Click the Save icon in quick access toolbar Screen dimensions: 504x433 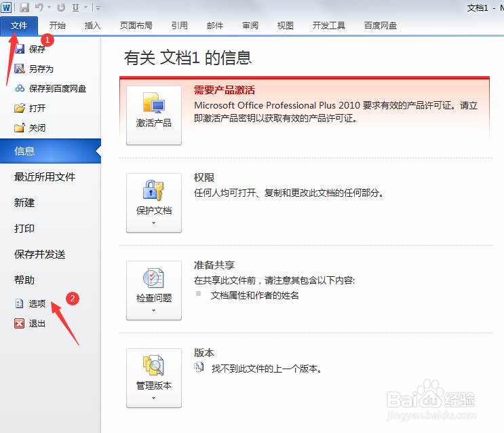click(24, 7)
